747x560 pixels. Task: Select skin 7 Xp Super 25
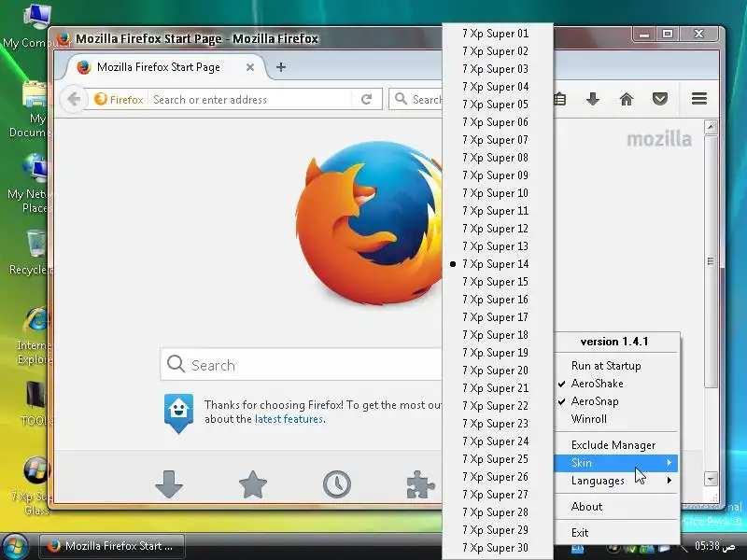pyautogui.click(x=498, y=459)
